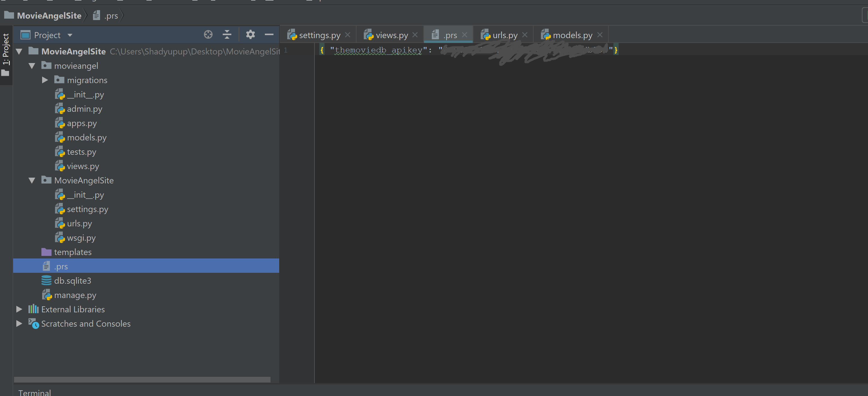Close the settings.py editor tab

point(348,34)
